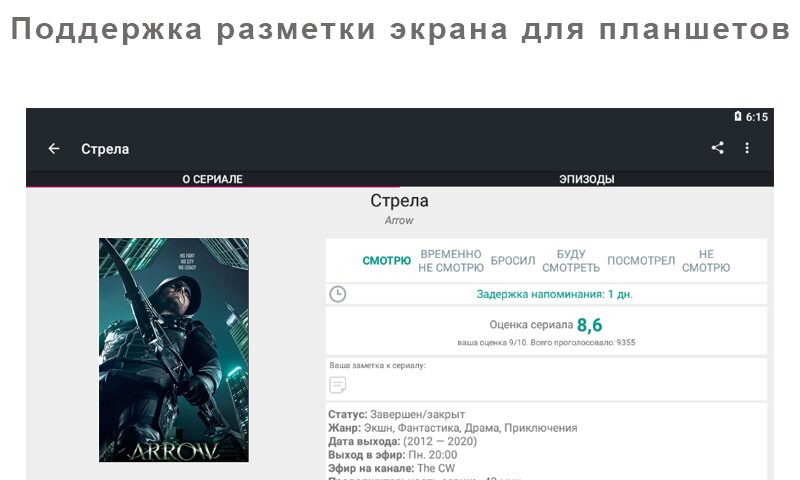Tap the 8,6 series rating
The height and width of the screenshot is (480, 800).
coord(589,325)
